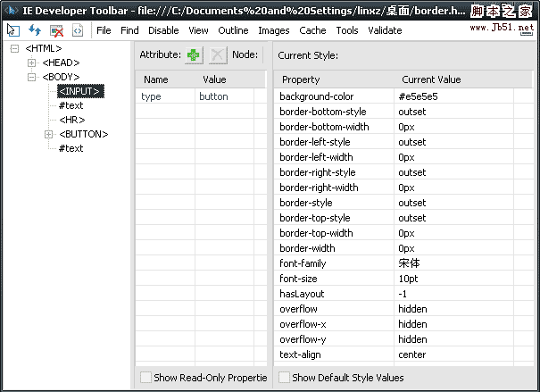Screen dimensions: 540x392
Task: Click the view source code icon
Action: coord(78,30)
